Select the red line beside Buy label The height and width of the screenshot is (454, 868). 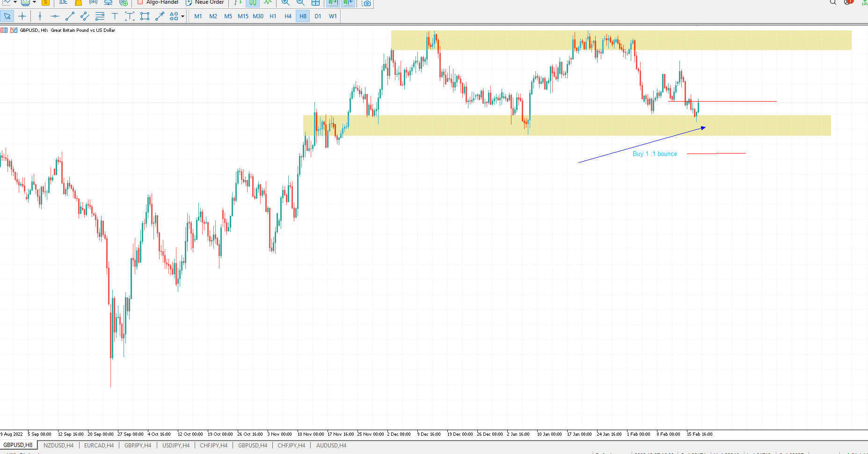tap(716, 154)
